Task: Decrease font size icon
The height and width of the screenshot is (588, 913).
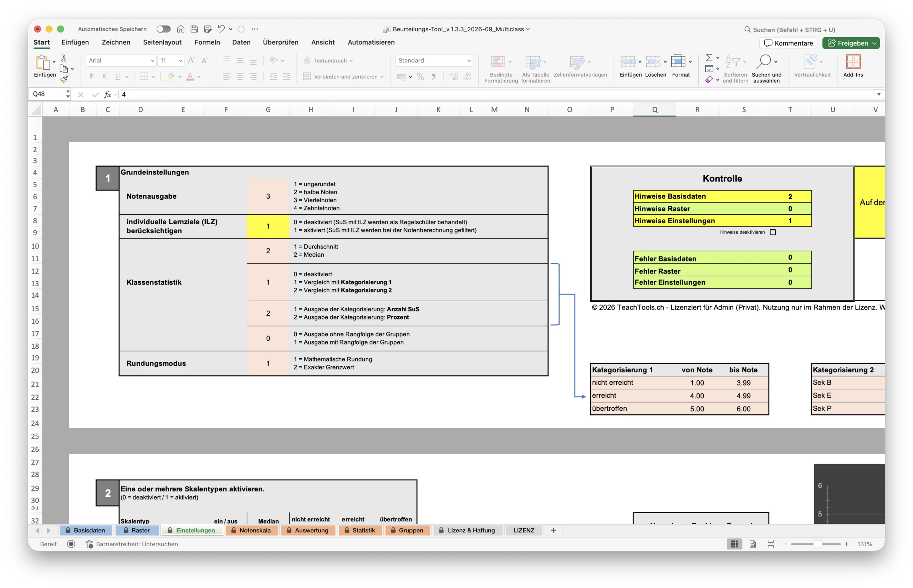Action: 205,60
